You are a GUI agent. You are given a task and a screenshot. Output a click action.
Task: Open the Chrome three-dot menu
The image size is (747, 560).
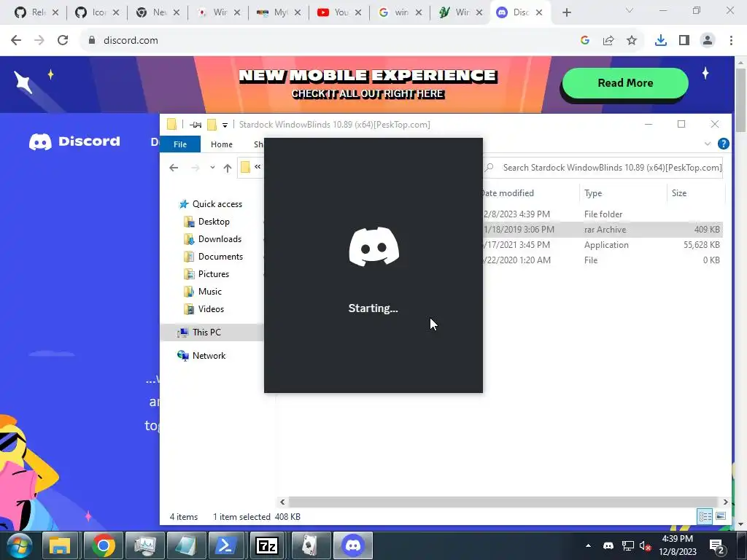pos(731,41)
